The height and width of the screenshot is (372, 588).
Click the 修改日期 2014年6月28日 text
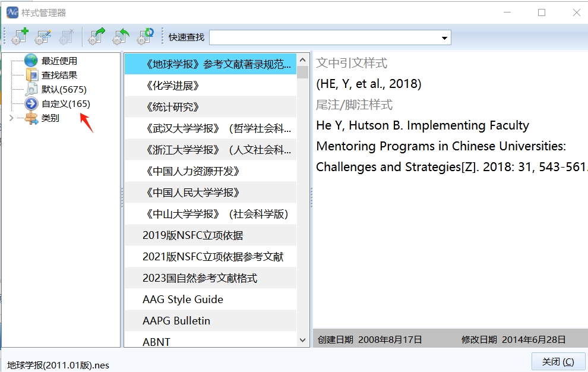coord(513,340)
